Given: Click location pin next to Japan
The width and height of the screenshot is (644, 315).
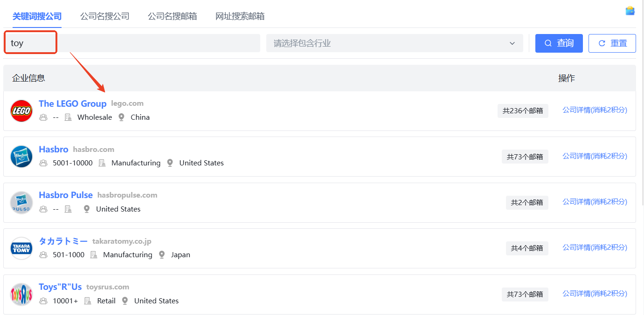Looking at the screenshot, I should [x=162, y=255].
